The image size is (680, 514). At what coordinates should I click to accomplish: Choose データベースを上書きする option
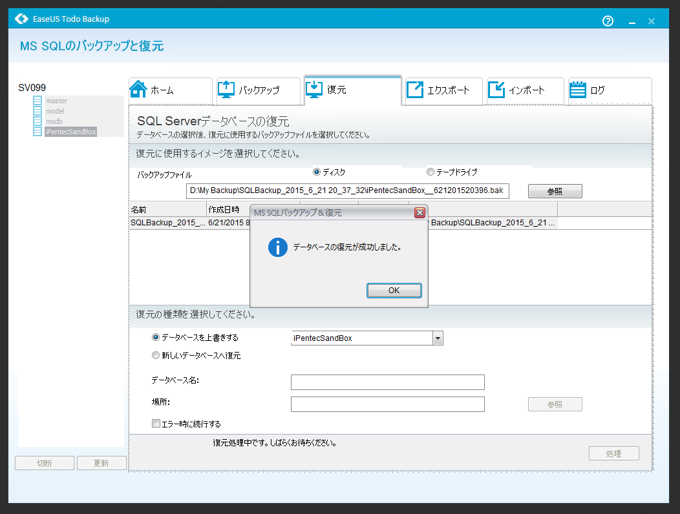pyautogui.click(x=155, y=337)
